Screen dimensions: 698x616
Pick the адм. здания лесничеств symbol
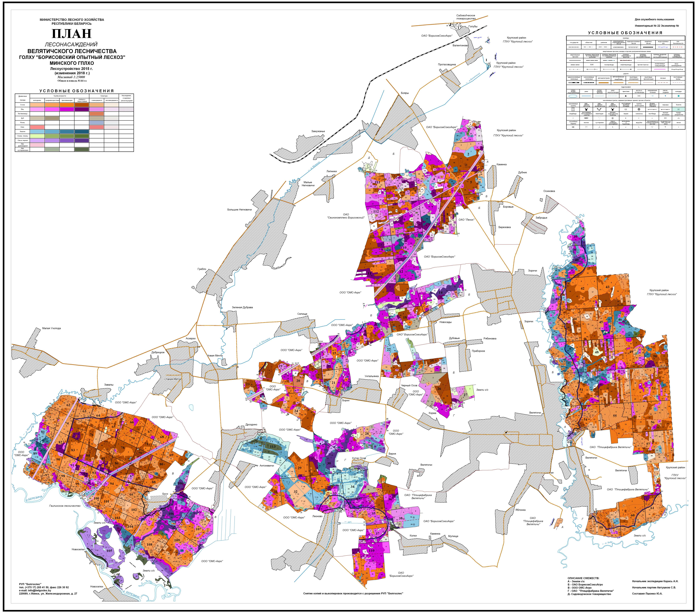pyautogui.click(x=613, y=109)
